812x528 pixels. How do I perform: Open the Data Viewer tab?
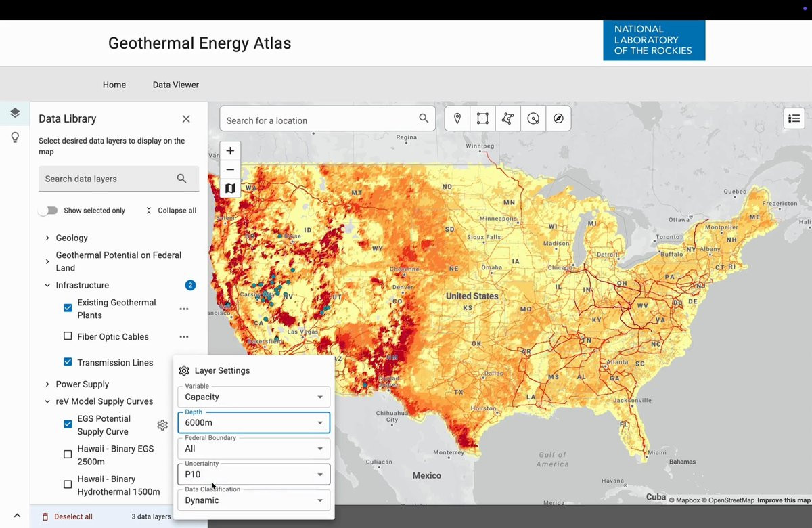coord(176,85)
